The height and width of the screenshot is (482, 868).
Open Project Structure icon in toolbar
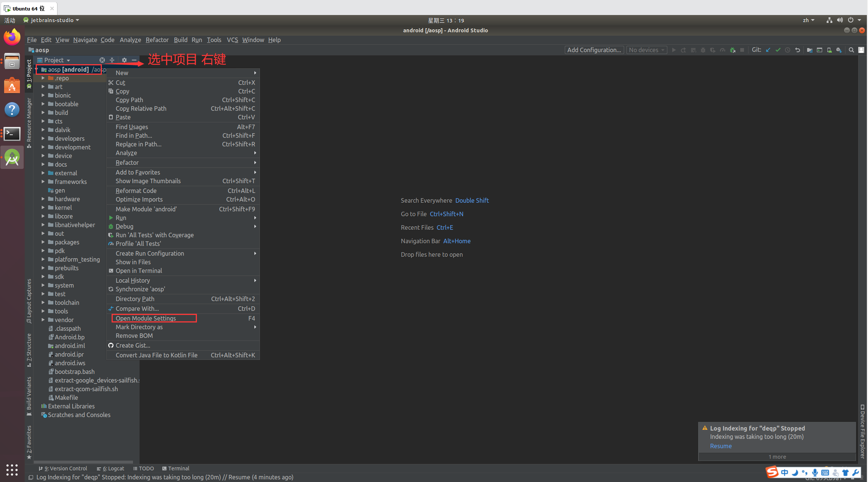tap(810, 50)
